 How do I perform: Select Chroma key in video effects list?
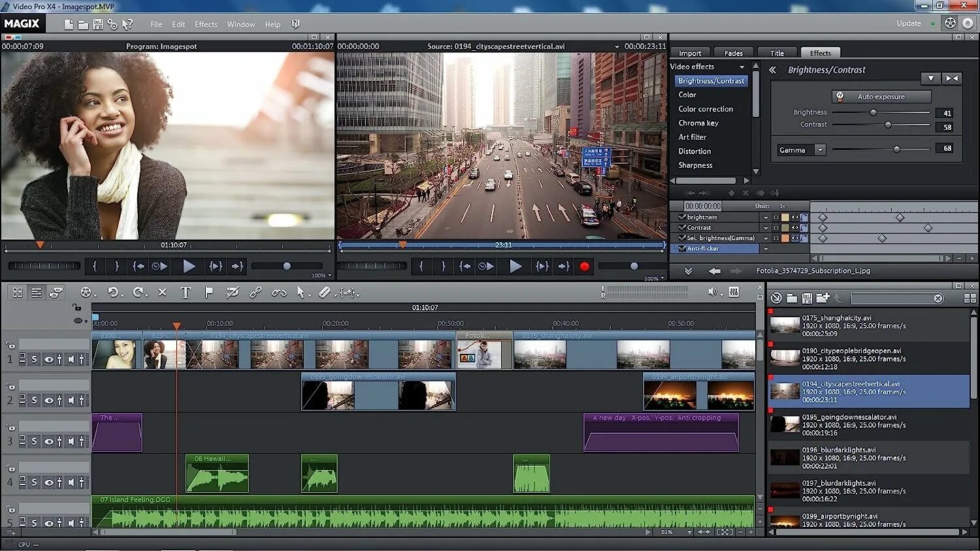(698, 123)
